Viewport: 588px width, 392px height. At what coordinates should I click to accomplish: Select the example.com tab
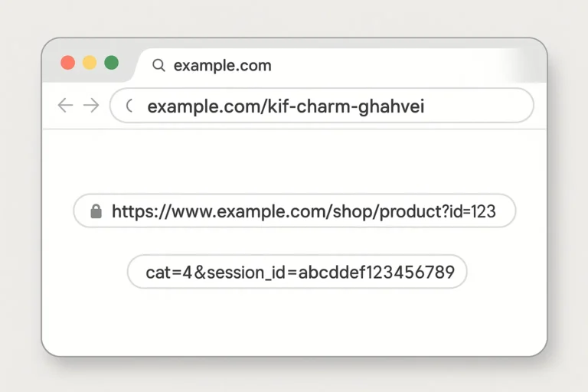pyautogui.click(x=222, y=65)
